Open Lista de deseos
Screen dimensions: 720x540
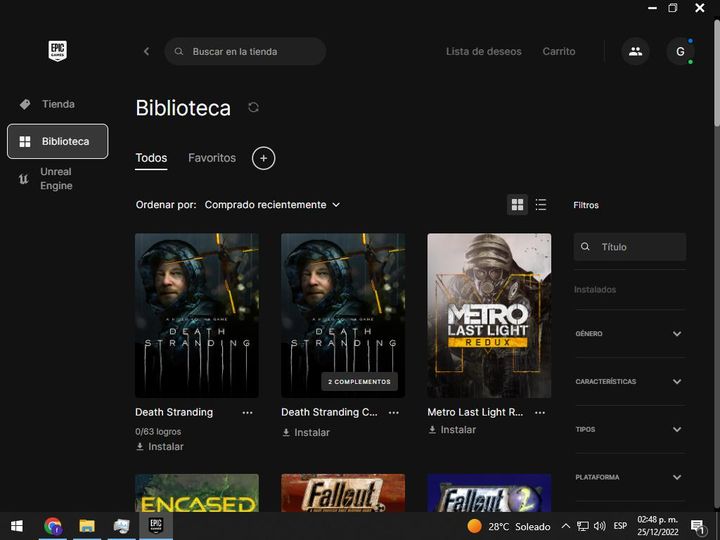click(484, 51)
